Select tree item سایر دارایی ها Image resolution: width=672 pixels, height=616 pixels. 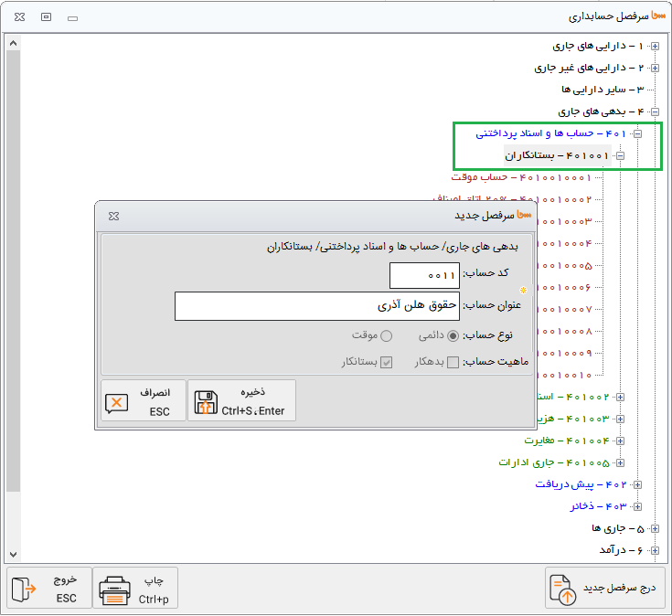pos(603,90)
